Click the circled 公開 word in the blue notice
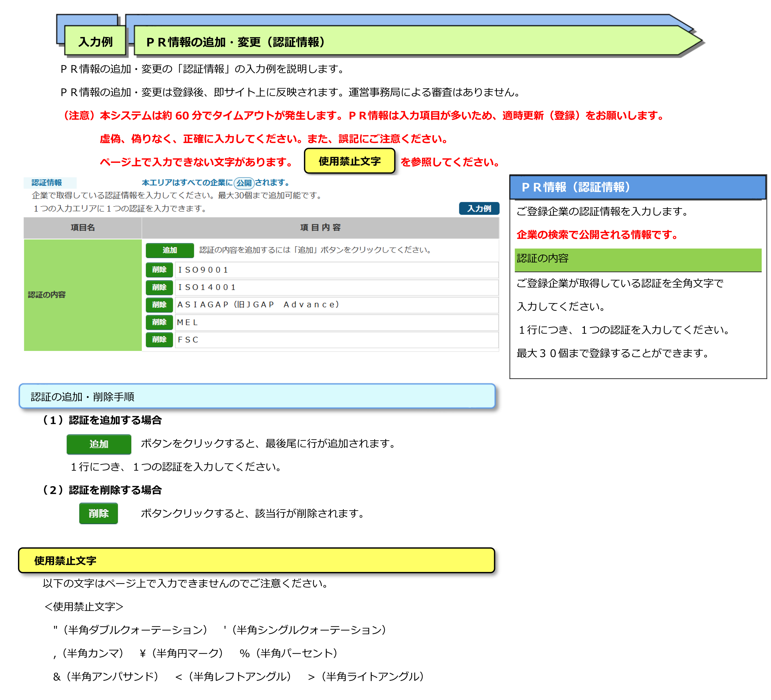This screenshot has height=700, width=771. [x=244, y=183]
